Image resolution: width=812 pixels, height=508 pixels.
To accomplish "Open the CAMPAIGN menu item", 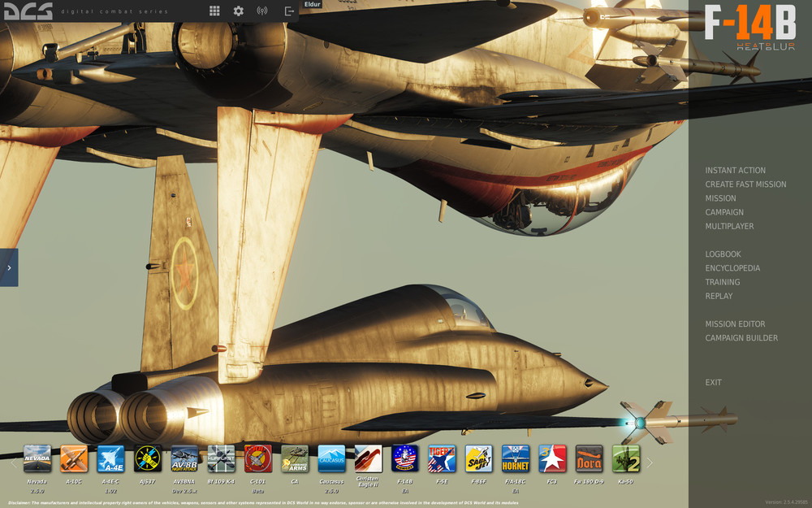I will point(724,212).
